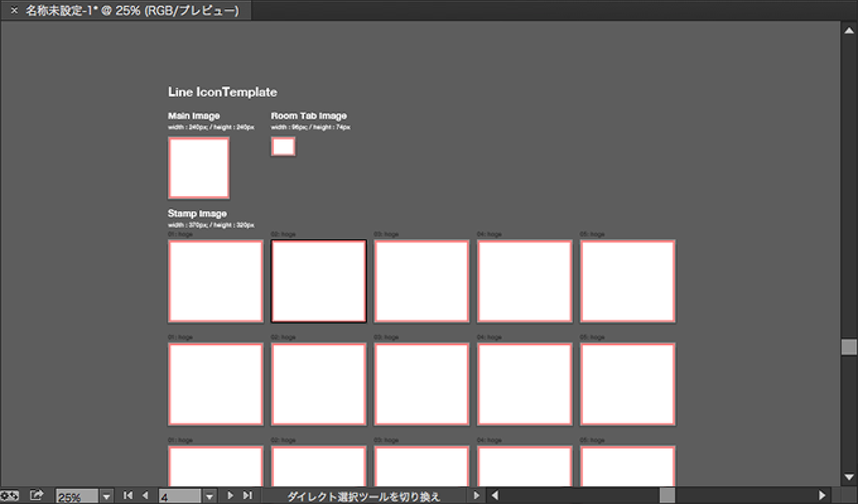Click the Room Tab Image dimension text

310,127
